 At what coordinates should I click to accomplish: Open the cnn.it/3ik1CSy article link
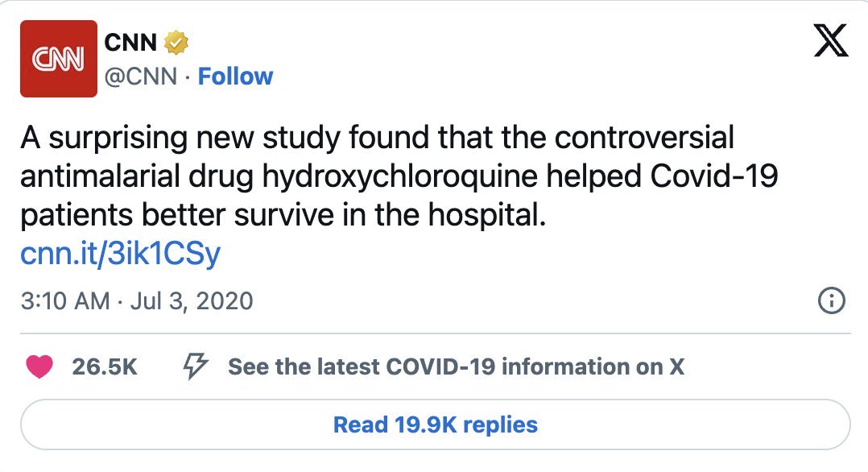point(120,254)
